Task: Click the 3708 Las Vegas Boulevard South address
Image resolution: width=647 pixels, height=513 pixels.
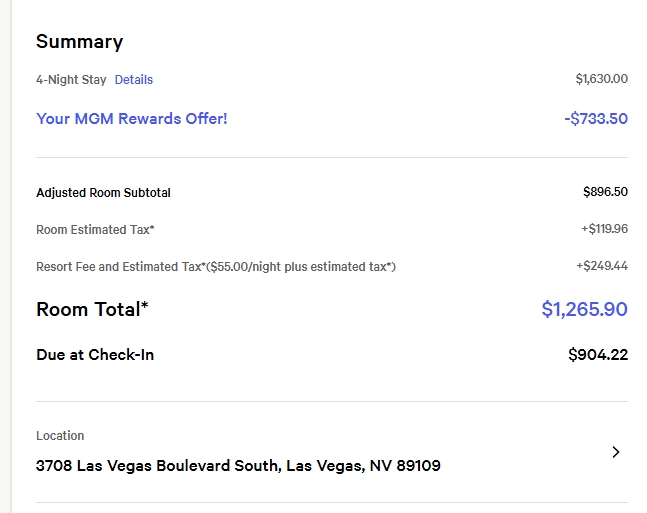Action: (x=238, y=466)
